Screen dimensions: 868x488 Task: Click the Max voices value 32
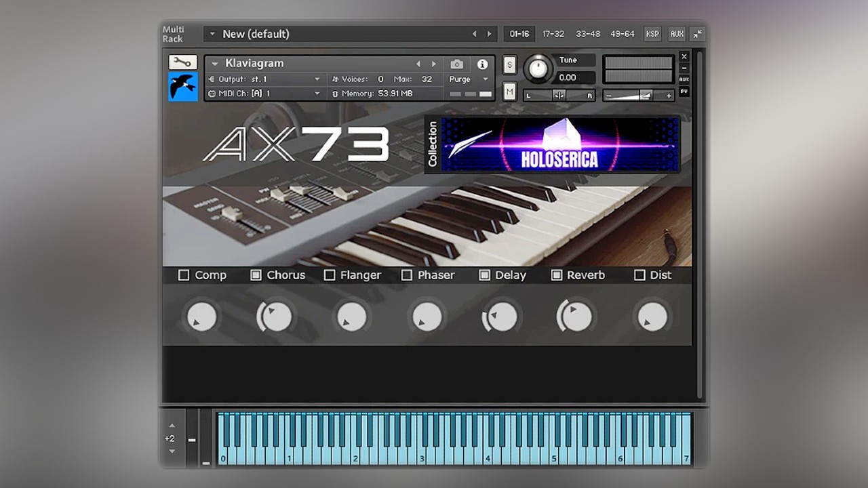[427, 79]
